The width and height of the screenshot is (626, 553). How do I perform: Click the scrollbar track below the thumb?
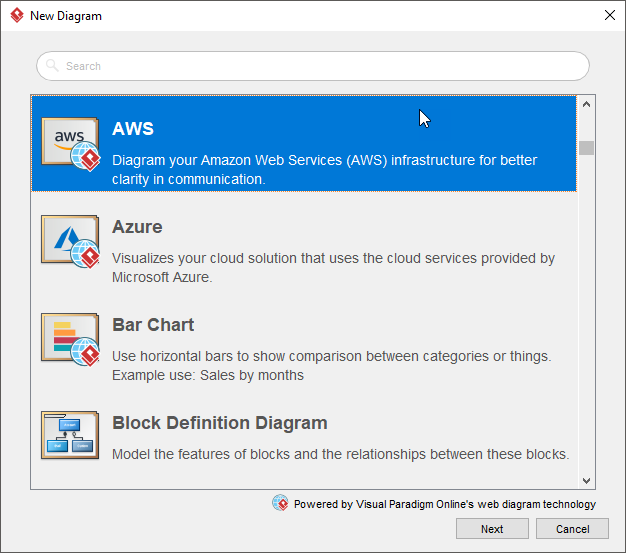[x=587, y=320]
